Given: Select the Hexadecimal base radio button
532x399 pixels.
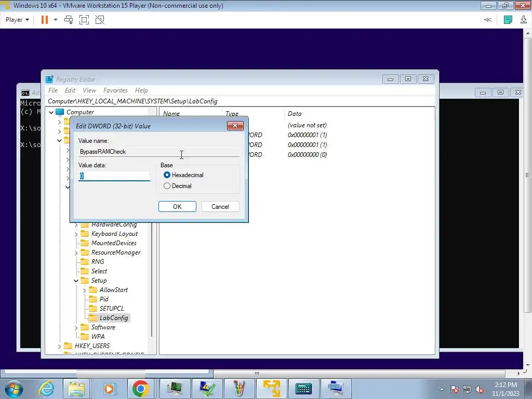Looking at the screenshot, I should tap(167, 175).
